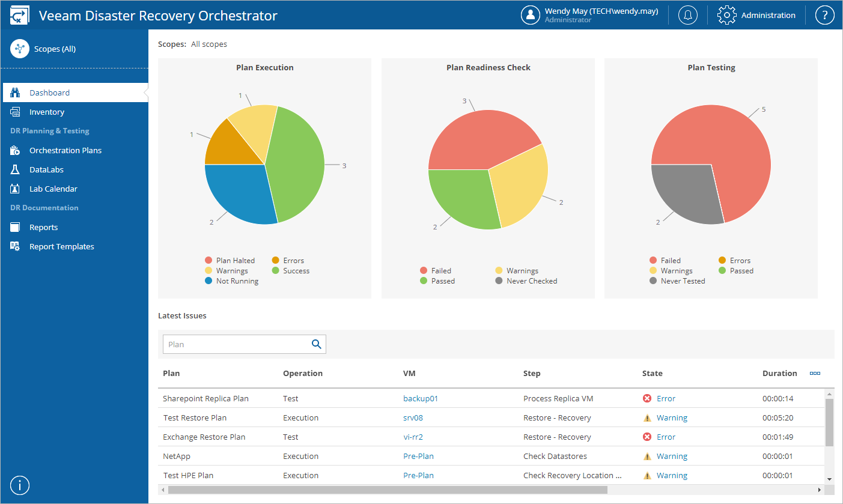This screenshot has height=504, width=843.
Task: Toggle Success legend in Plan Execution
Action: (x=291, y=270)
